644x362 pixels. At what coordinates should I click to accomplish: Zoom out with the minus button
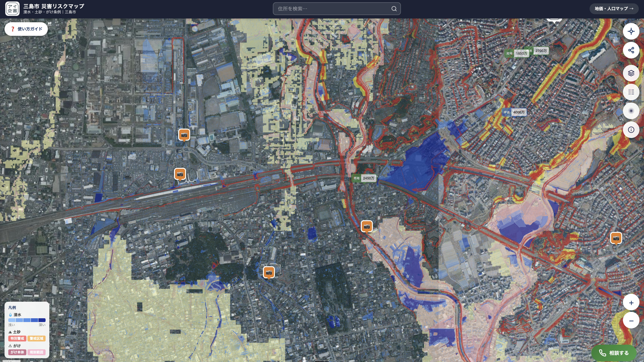pyautogui.click(x=631, y=321)
